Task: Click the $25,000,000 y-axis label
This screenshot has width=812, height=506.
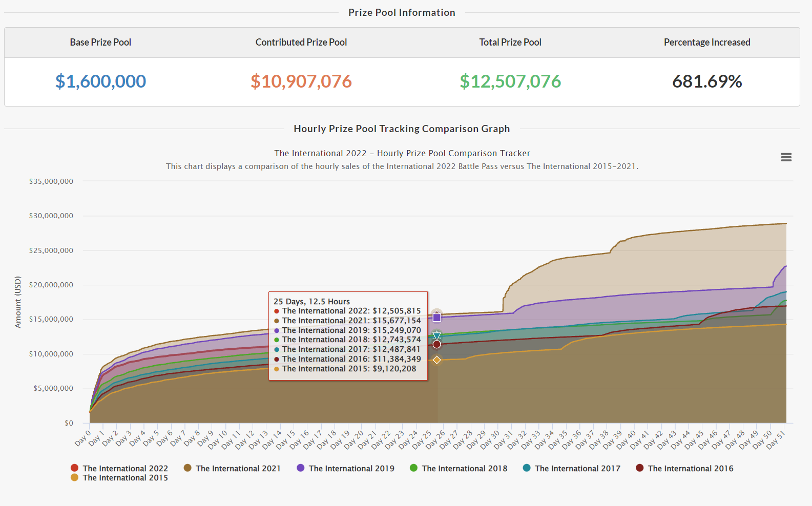Action: pyautogui.click(x=51, y=250)
